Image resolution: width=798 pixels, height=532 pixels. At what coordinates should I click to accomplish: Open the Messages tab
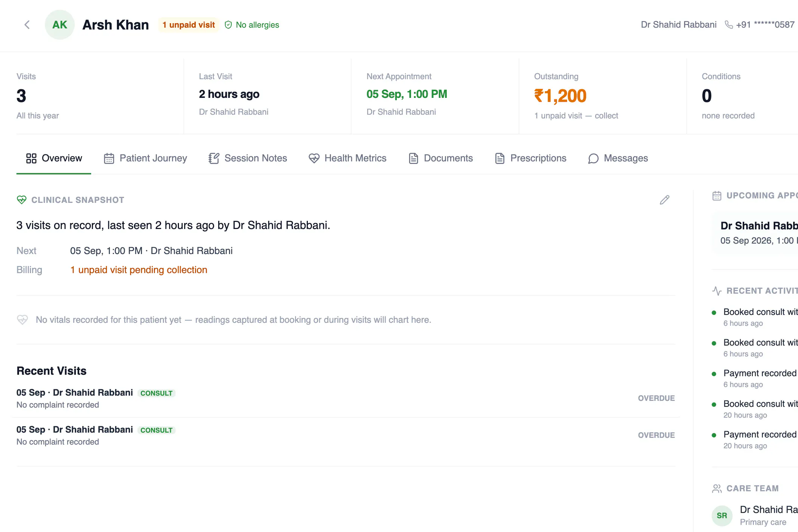pos(618,158)
